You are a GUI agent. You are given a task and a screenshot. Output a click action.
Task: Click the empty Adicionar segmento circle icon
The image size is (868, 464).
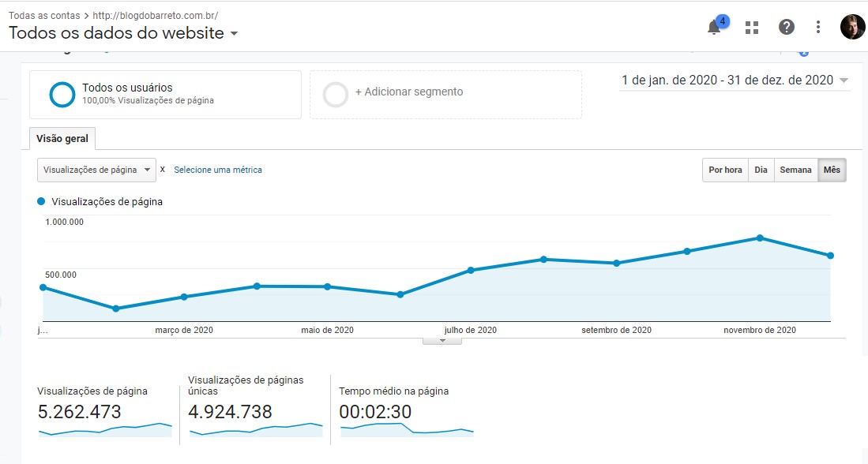click(336, 94)
